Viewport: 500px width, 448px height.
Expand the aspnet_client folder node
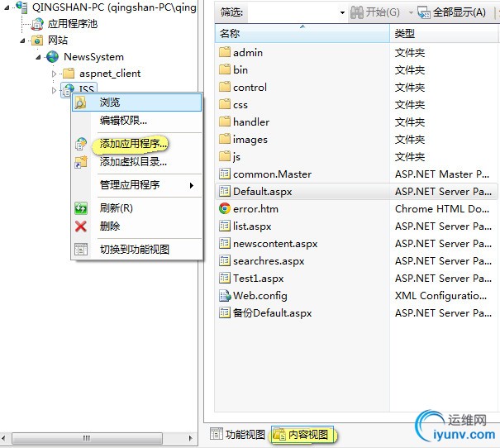coord(54,74)
